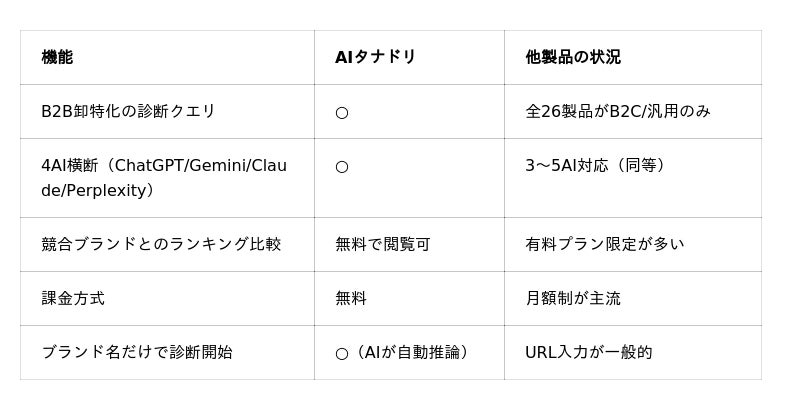Click the AIタナドリ column header

pyautogui.click(x=375, y=58)
